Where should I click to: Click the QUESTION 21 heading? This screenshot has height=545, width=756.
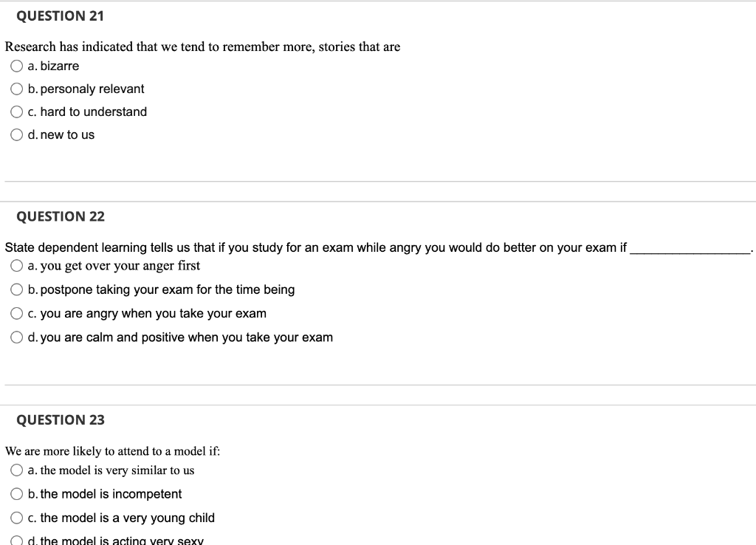pos(60,16)
